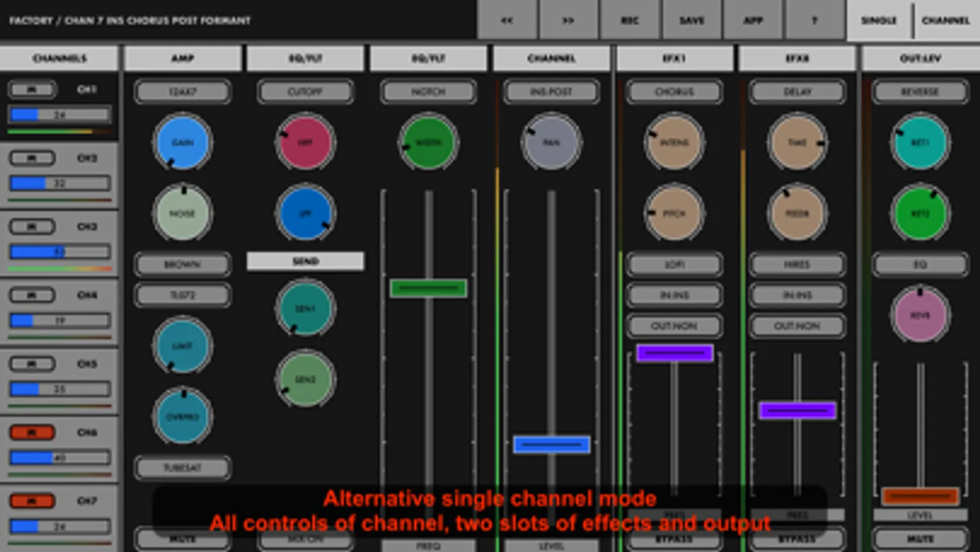
Task: Click the EQ button in output column
Action: (920, 264)
